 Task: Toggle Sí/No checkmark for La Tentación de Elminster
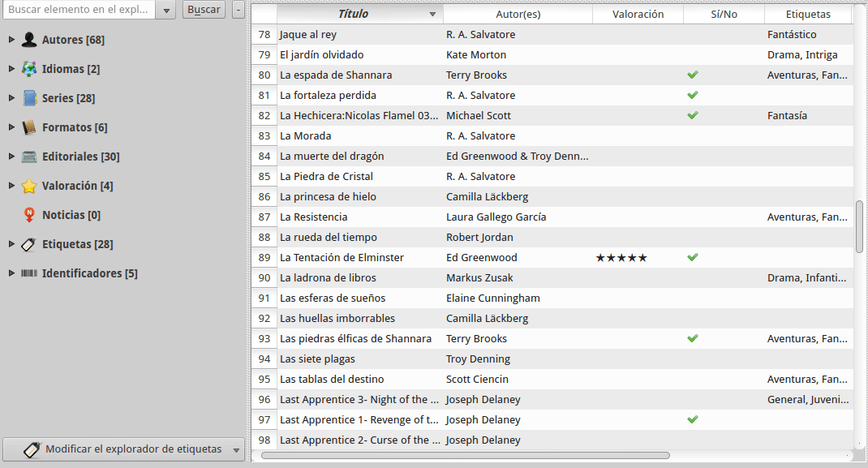[x=692, y=257]
